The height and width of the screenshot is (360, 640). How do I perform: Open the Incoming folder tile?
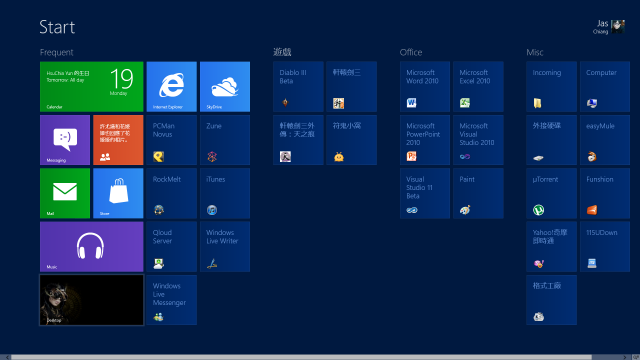point(551,87)
